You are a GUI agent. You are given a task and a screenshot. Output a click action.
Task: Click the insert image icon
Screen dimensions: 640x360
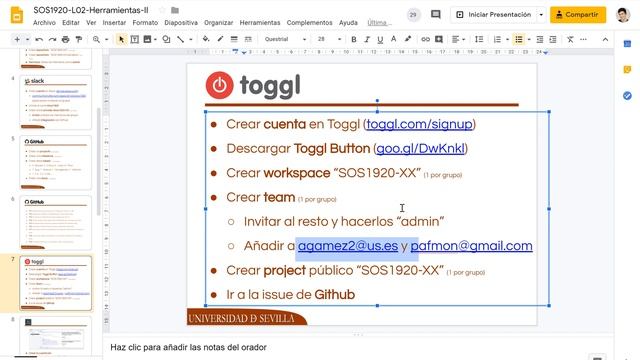(147, 40)
